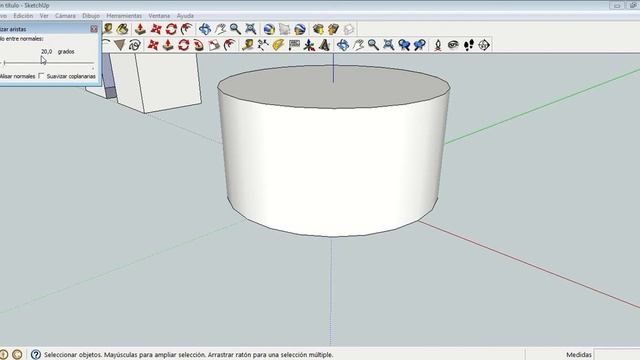
Task: Select the Paint Bucket tool
Action: click(122, 29)
